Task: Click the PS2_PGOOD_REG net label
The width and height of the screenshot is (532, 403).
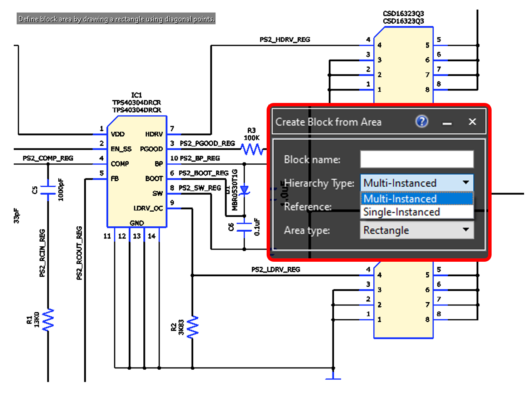Action: (x=207, y=143)
